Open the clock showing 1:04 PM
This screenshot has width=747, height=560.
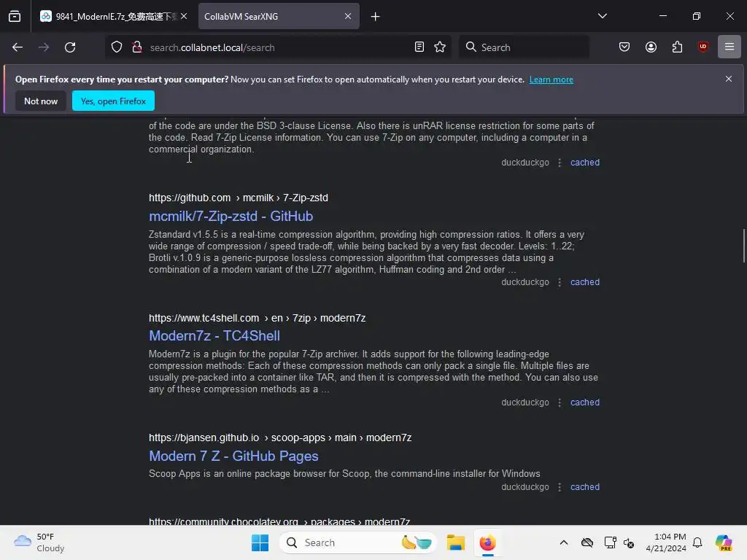coord(666,542)
